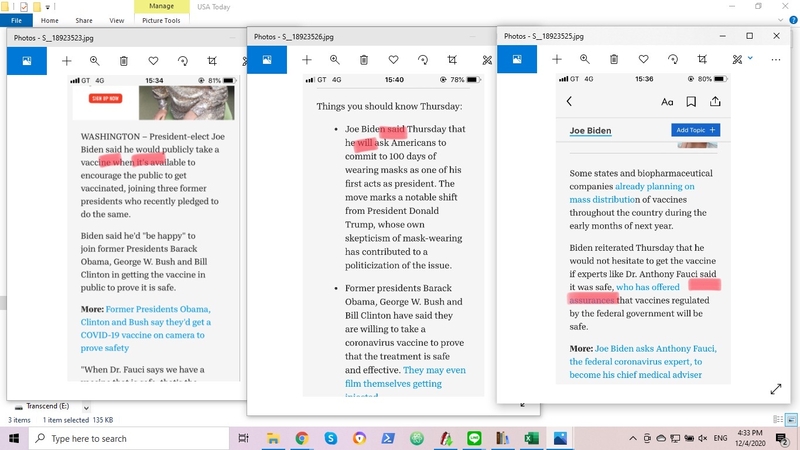
Task: Click Rotate icon in S__18923526.jpg window
Action: (423, 60)
